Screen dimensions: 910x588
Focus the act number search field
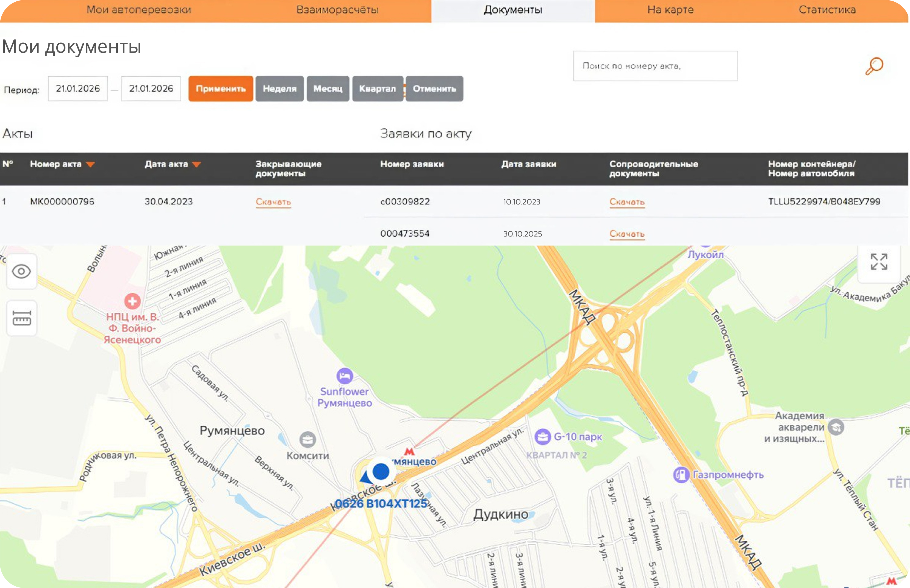coord(655,66)
